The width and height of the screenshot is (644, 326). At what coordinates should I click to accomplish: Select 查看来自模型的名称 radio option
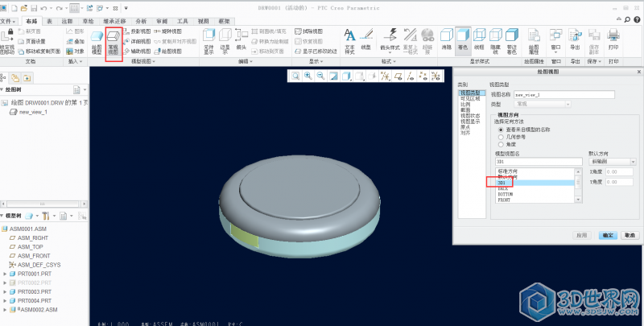point(501,130)
